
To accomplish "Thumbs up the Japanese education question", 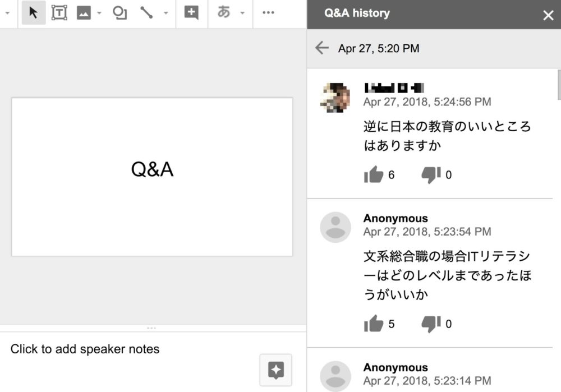I will tap(373, 175).
